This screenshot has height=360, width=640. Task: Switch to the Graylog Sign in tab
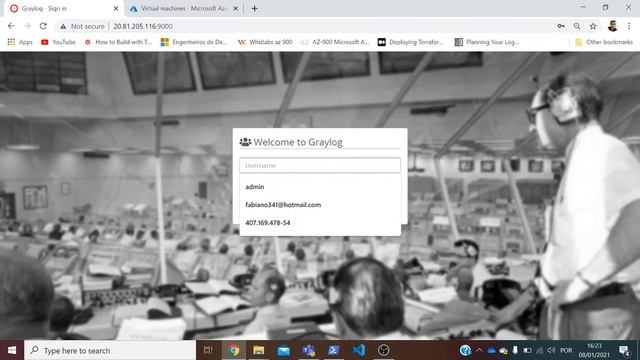click(61, 8)
